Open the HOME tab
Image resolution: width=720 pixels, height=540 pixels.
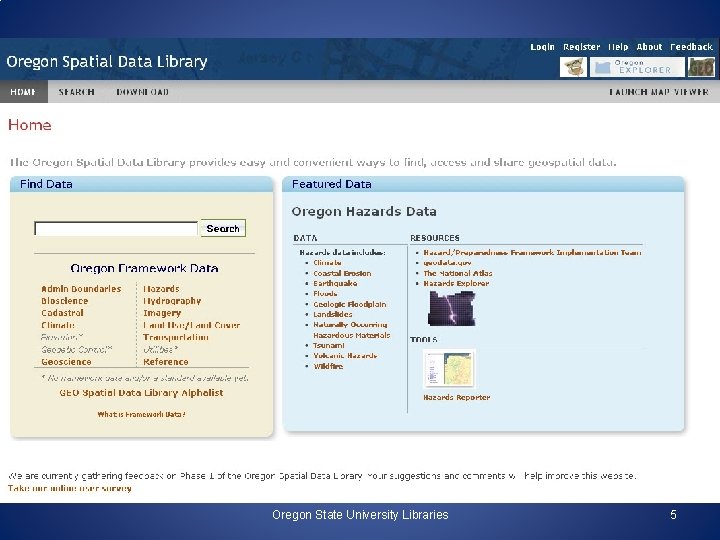(23, 92)
